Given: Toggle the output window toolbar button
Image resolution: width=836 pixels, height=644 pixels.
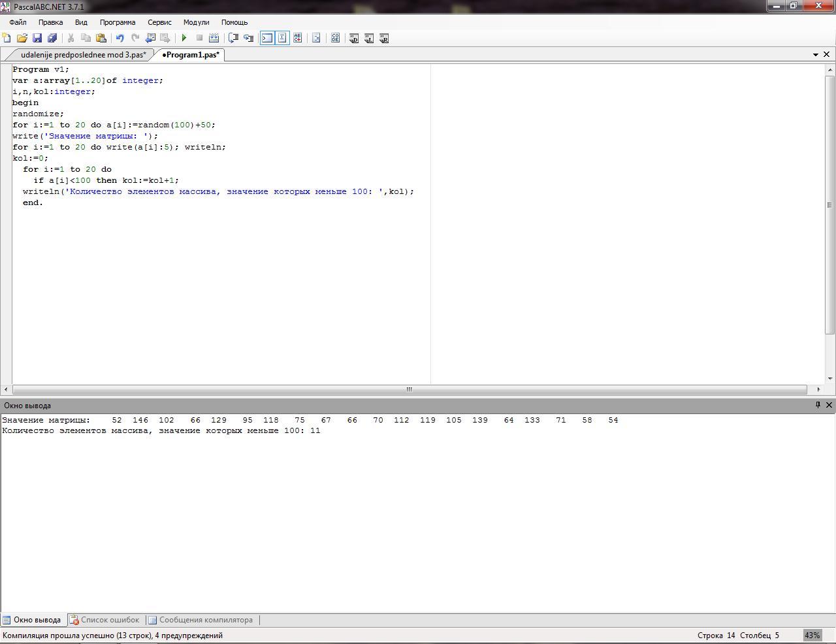Looking at the screenshot, I should click(267, 39).
